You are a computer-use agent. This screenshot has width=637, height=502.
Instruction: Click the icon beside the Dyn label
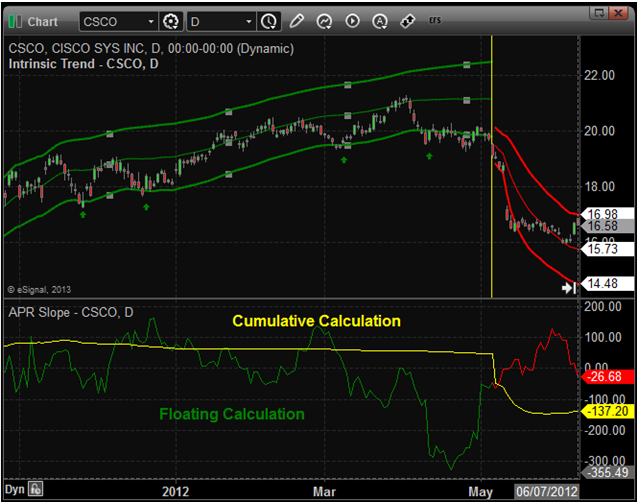click(36, 489)
